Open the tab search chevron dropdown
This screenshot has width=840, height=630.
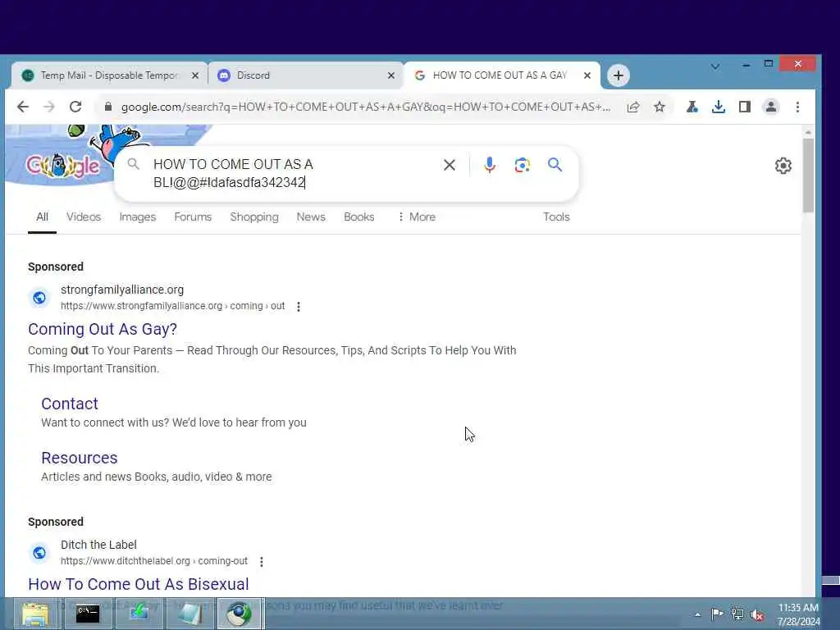715,66
